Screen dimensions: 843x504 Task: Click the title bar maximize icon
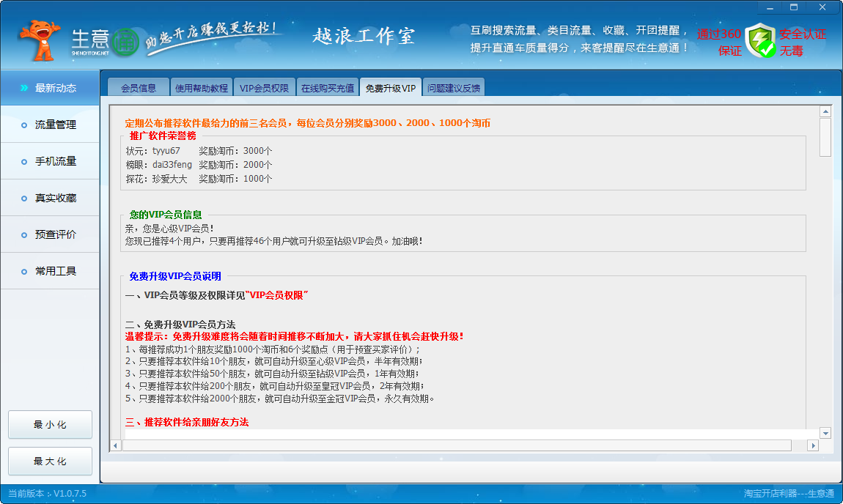coord(793,7)
